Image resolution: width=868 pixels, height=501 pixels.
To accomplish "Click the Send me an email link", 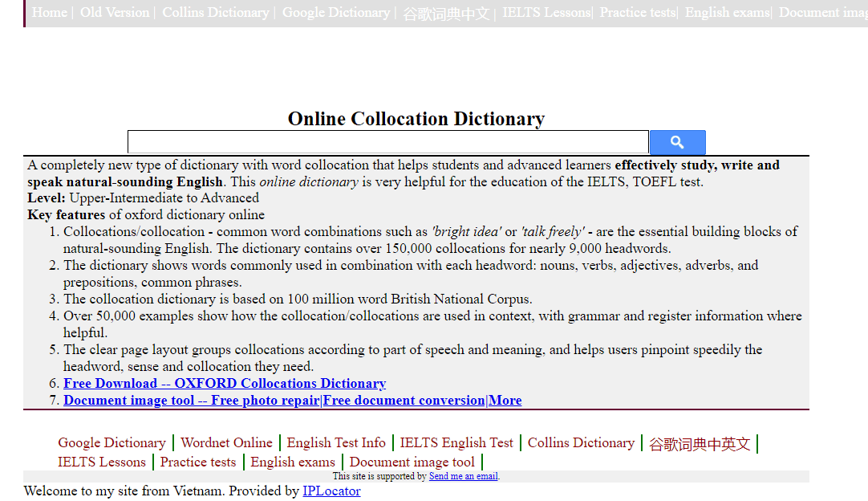I will pos(464,476).
